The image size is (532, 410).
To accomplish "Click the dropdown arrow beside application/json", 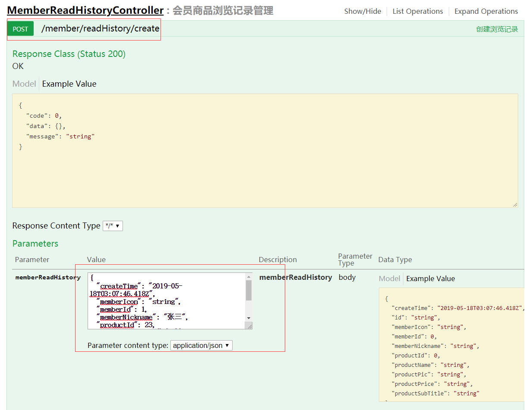I will (x=227, y=345).
